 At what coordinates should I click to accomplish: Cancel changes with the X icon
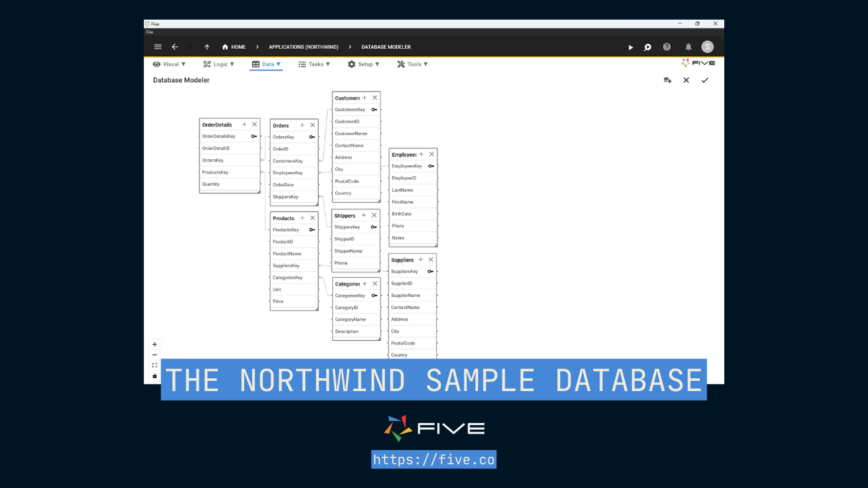click(686, 80)
